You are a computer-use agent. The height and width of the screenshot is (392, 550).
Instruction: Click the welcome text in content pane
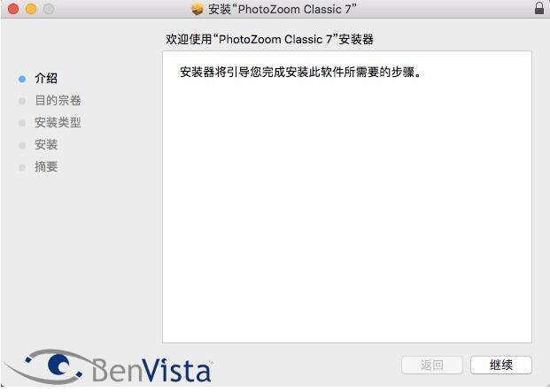pyautogui.click(x=300, y=73)
